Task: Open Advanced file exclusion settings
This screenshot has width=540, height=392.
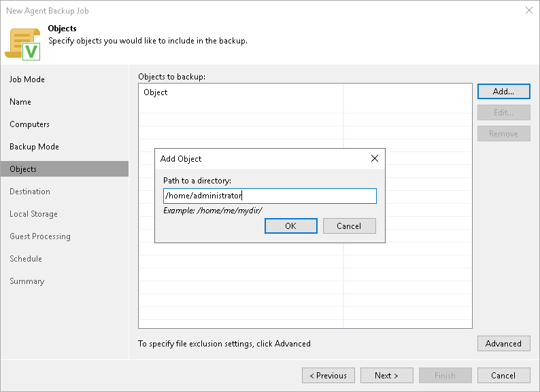Action: [x=503, y=344]
